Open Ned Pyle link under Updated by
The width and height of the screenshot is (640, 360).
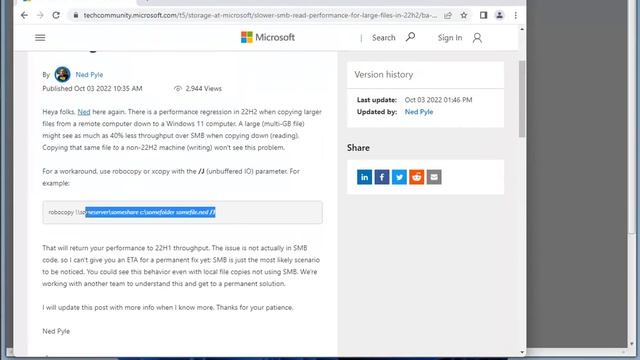coord(419,112)
